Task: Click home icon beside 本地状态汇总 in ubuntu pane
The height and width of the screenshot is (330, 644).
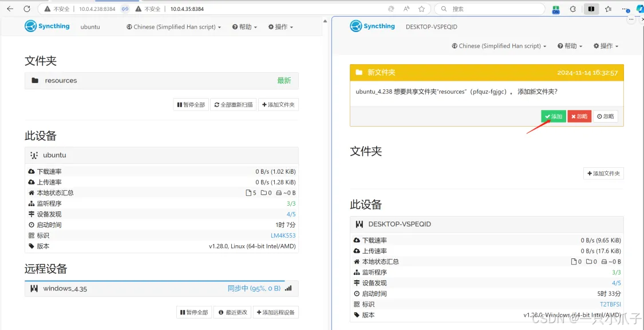Action: [x=31, y=192]
